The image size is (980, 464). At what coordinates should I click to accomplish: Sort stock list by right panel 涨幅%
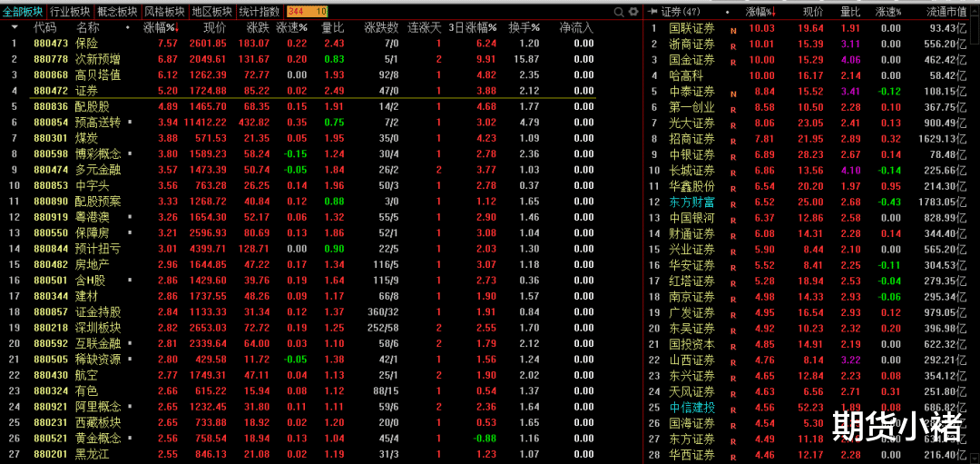pos(760,12)
